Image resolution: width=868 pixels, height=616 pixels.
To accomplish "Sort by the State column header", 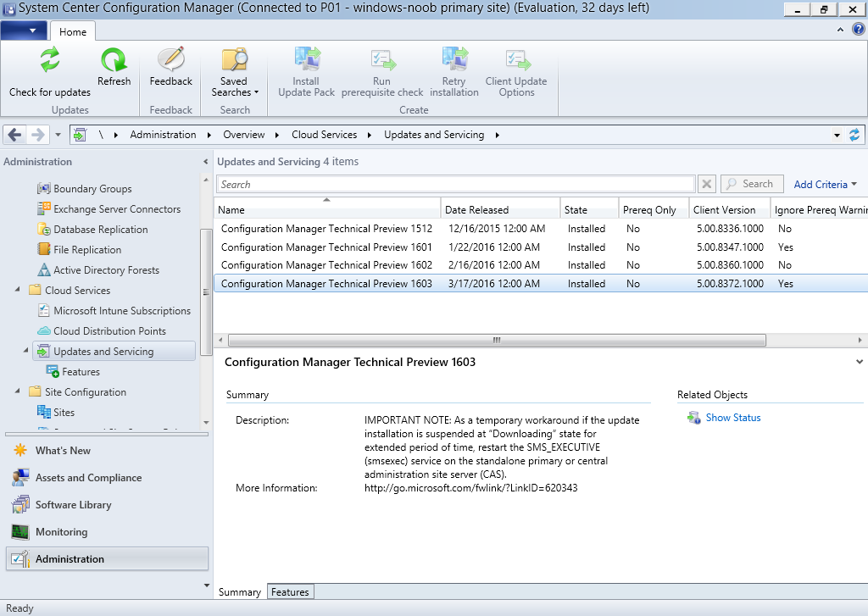I will (x=590, y=209).
